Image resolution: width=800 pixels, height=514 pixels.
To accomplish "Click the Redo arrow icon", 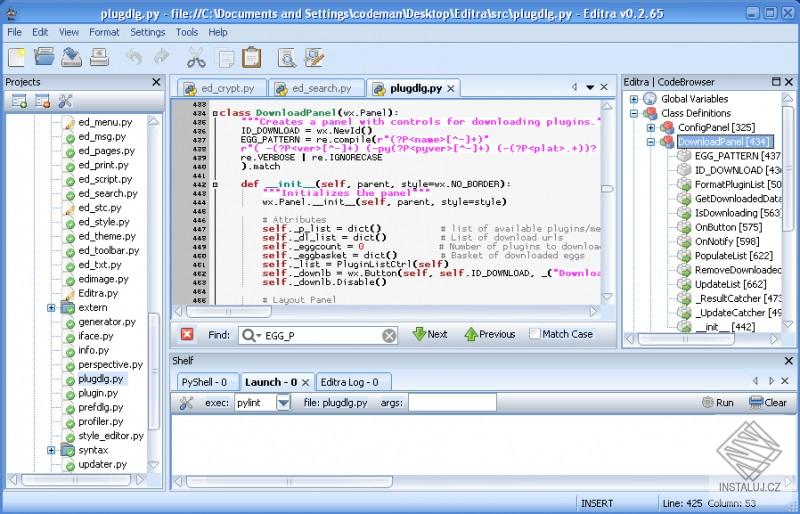I will pyautogui.click(x=162, y=57).
